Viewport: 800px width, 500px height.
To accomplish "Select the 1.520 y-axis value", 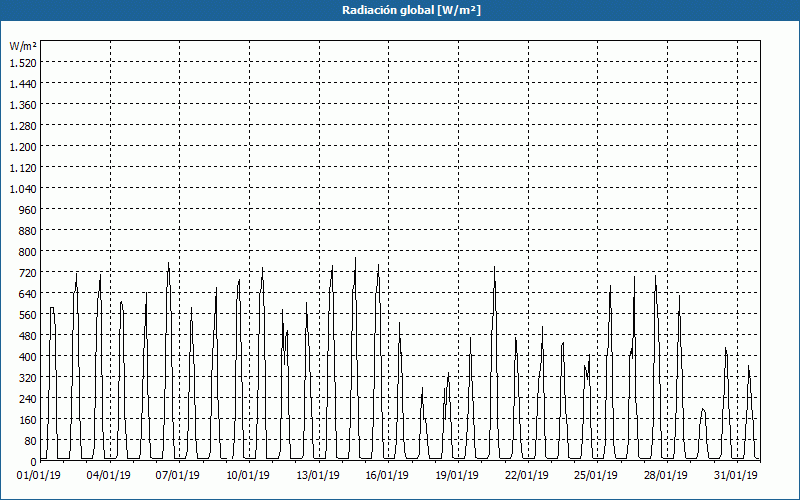I will pos(23,62).
